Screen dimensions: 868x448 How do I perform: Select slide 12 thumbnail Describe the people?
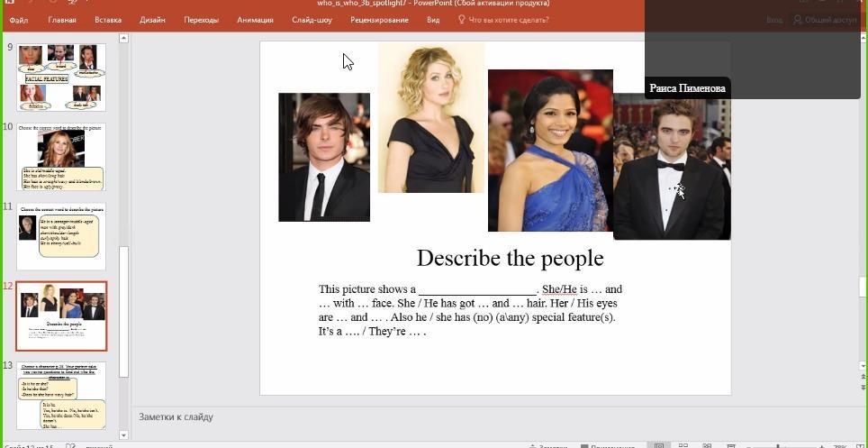[61, 316]
